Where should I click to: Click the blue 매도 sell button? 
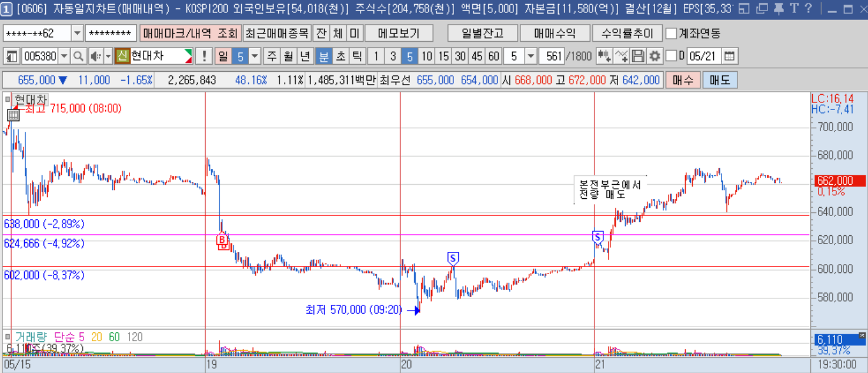click(x=720, y=80)
